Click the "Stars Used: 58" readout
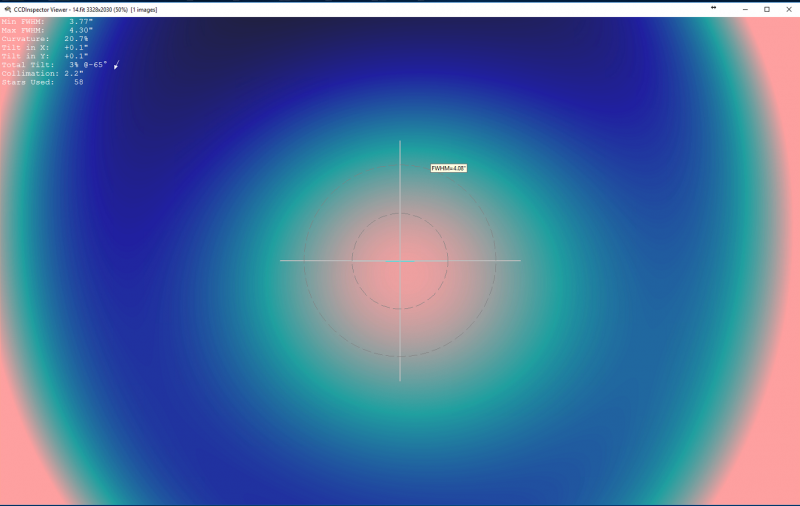Image resolution: width=800 pixels, height=506 pixels. [42, 82]
